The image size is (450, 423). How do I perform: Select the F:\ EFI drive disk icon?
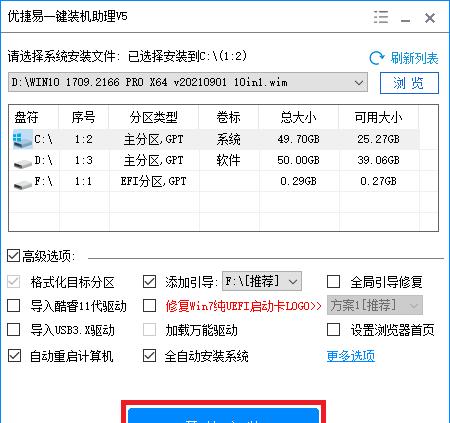click(x=23, y=184)
